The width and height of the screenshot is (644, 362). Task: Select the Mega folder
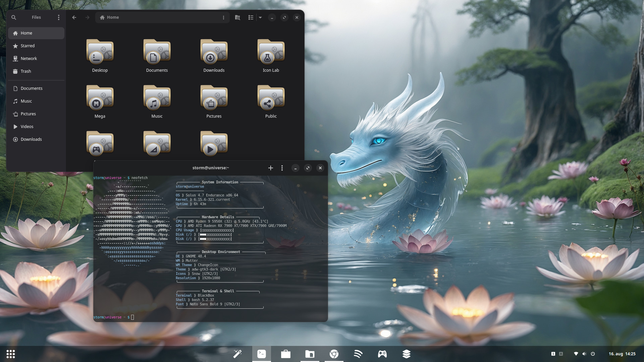point(100,98)
